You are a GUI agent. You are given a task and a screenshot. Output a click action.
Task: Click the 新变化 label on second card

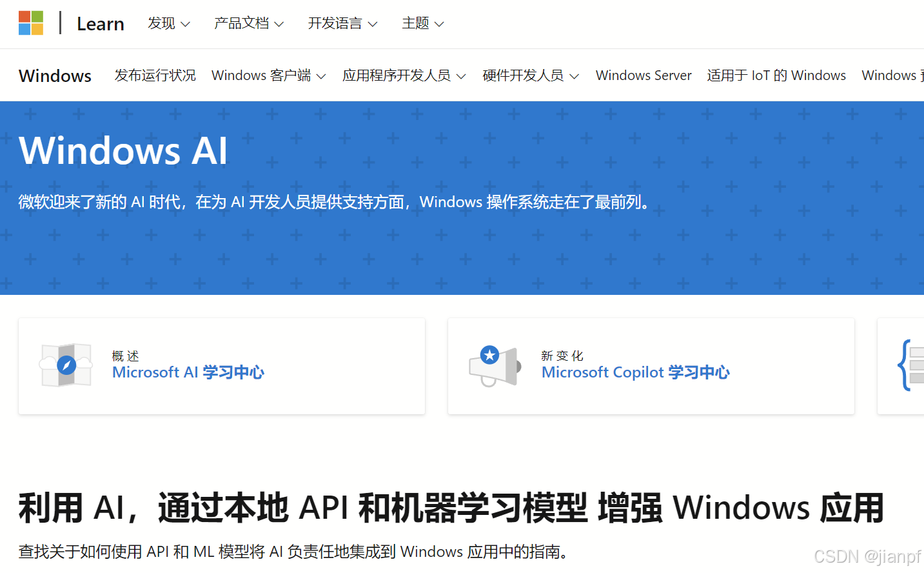562,356
